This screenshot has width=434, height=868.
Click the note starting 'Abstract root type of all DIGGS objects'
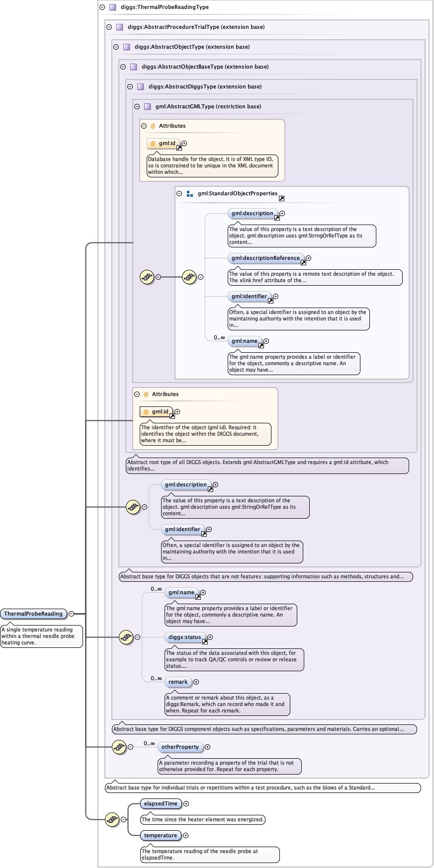coord(267,466)
